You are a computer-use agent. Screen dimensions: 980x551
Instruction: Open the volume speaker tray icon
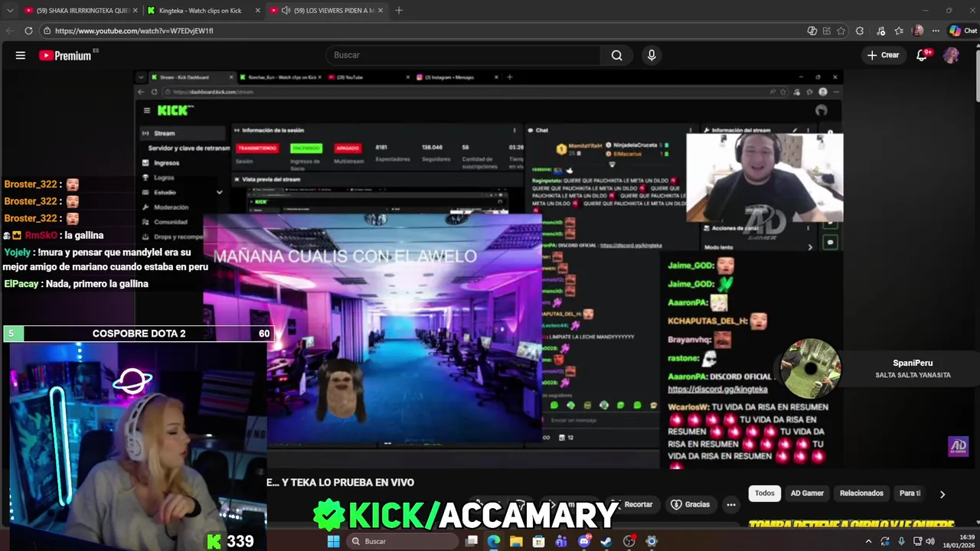pos(930,541)
